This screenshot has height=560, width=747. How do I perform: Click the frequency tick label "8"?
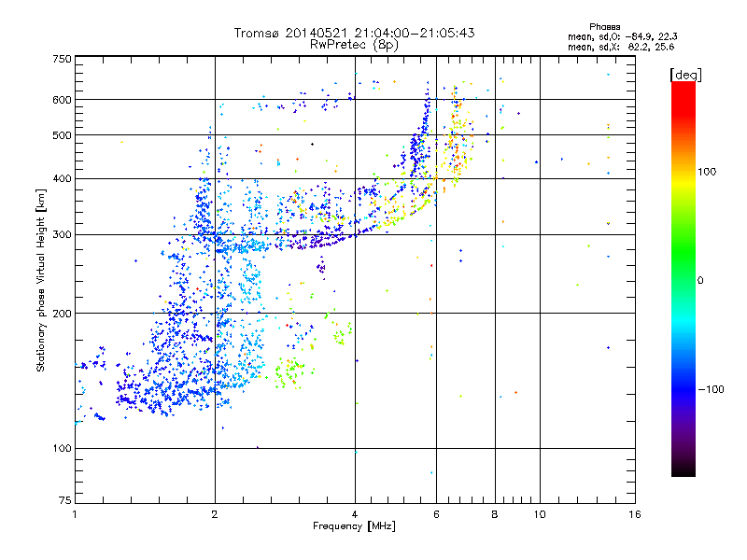(495, 514)
